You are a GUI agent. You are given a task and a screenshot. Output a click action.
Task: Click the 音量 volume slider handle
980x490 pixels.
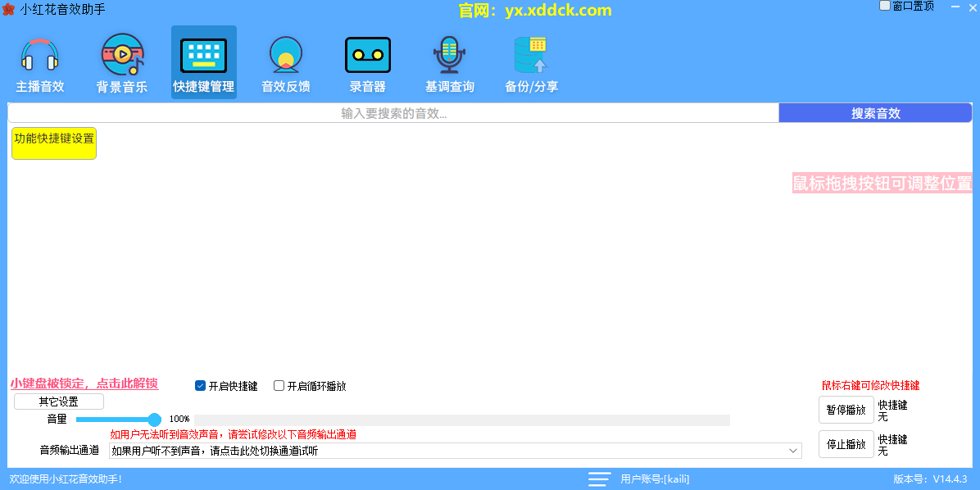click(154, 420)
